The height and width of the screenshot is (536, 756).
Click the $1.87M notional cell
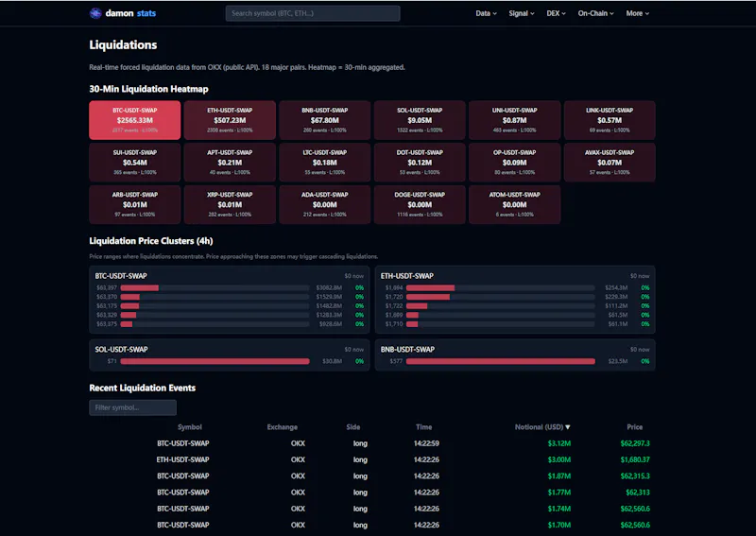pos(558,476)
